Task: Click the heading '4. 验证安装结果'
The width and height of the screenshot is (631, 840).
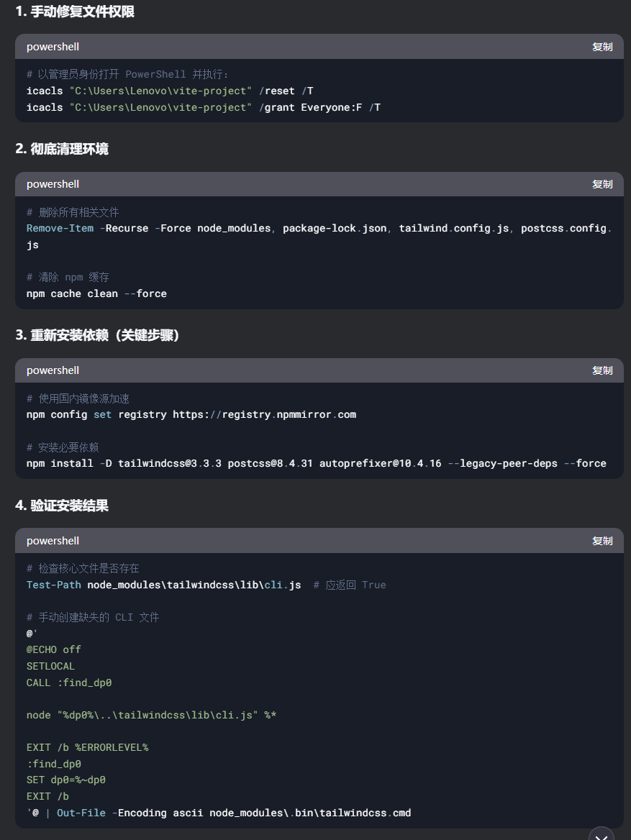Action: [62, 505]
